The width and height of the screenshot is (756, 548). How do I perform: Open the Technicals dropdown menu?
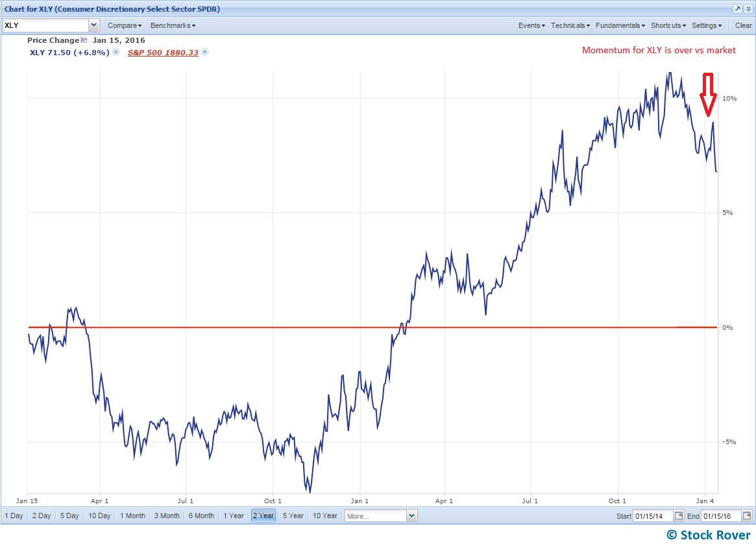click(x=570, y=25)
